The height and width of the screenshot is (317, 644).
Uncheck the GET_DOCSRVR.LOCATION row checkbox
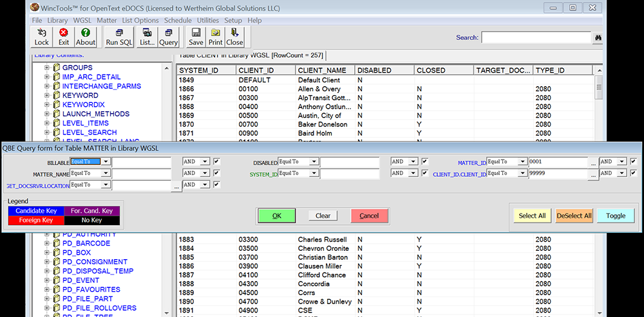[x=217, y=185]
